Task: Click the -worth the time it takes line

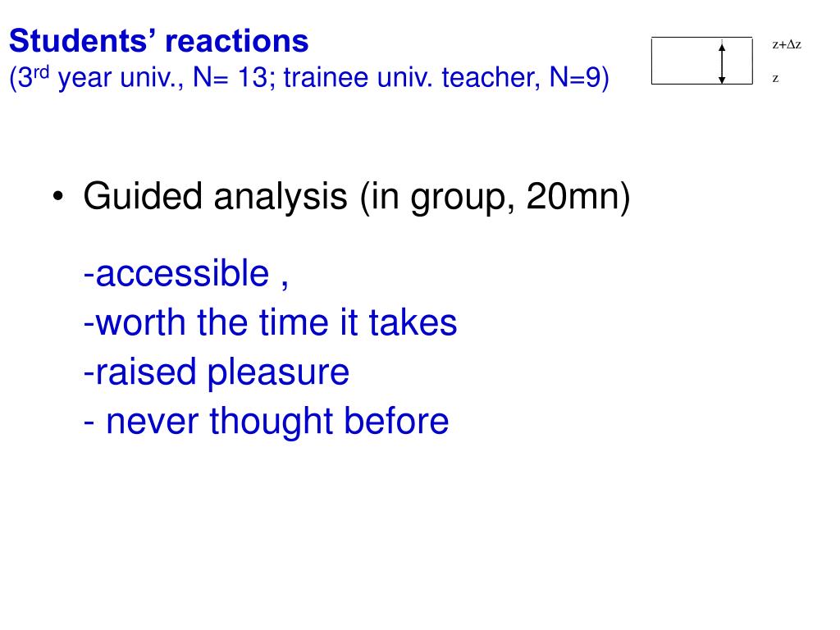Action: 270,322
